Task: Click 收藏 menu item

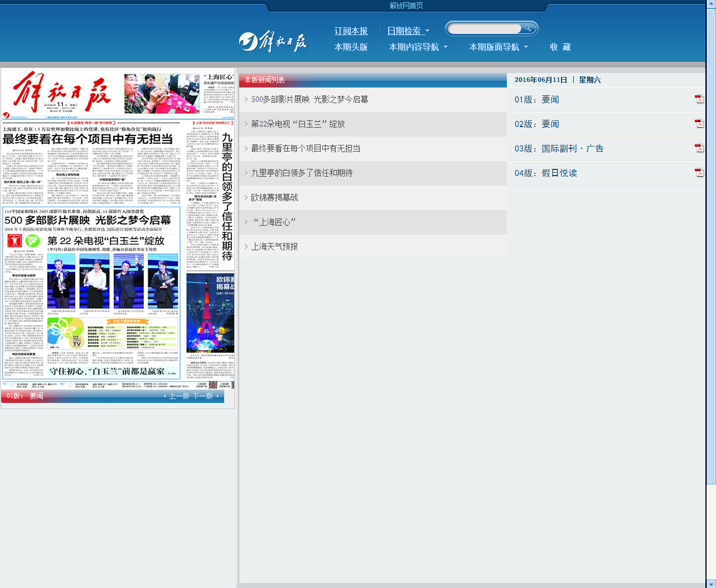Action: (x=560, y=47)
